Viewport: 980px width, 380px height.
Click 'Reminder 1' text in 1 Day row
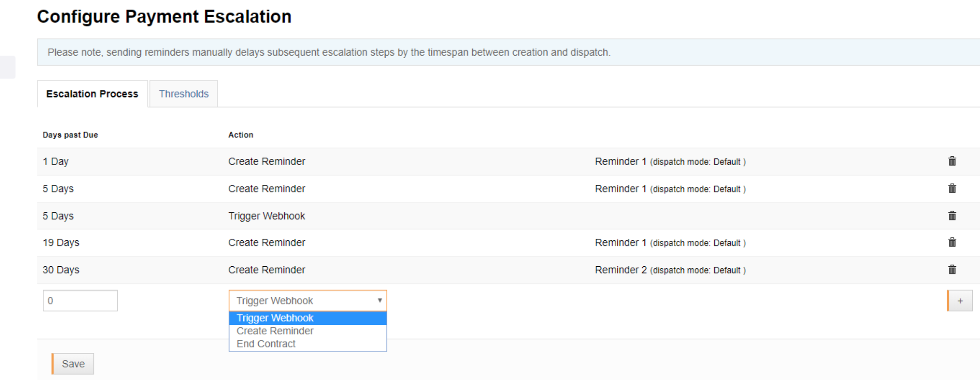click(x=620, y=162)
